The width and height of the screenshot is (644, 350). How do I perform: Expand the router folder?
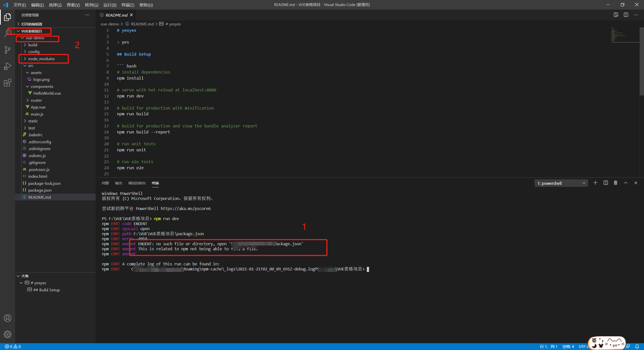click(x=36, y=100)
